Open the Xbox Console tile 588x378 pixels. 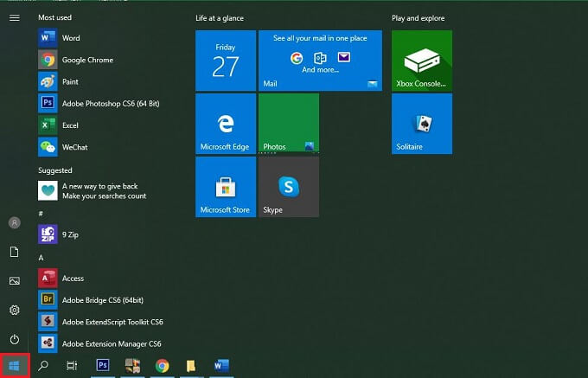tap(422, 61)
